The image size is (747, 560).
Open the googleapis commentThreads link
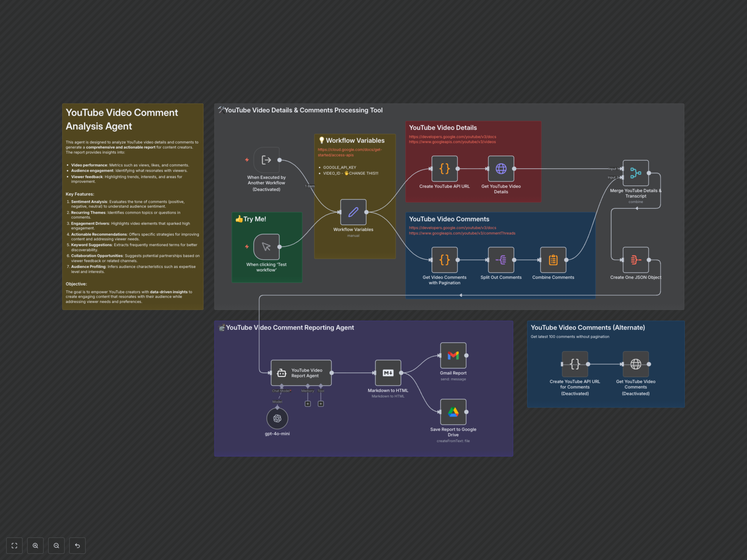point(462,233)
